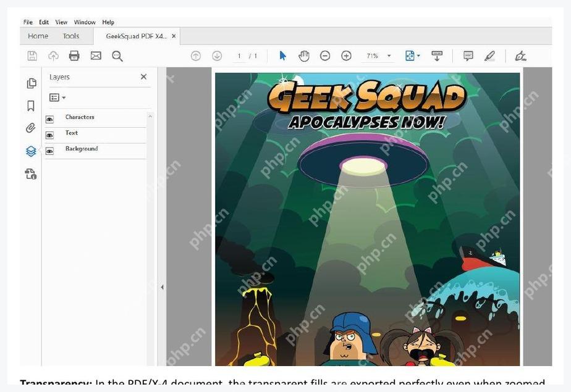Viewport: 571px width, 392px height.
Task: Click the Save file icon
Action: 32,56
